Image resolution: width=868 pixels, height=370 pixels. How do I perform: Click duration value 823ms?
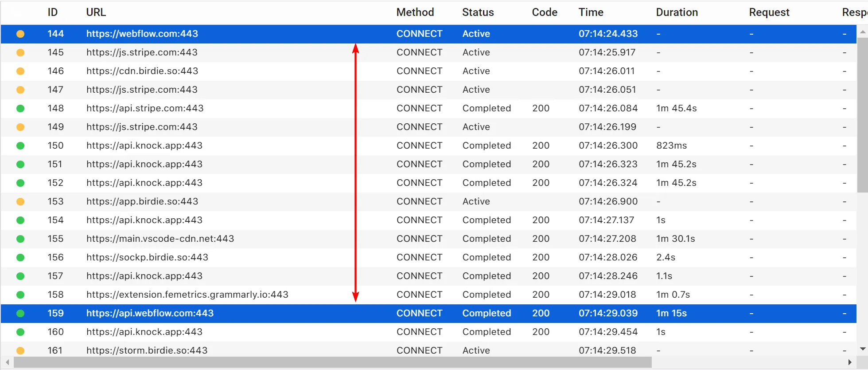pos(672,146)
